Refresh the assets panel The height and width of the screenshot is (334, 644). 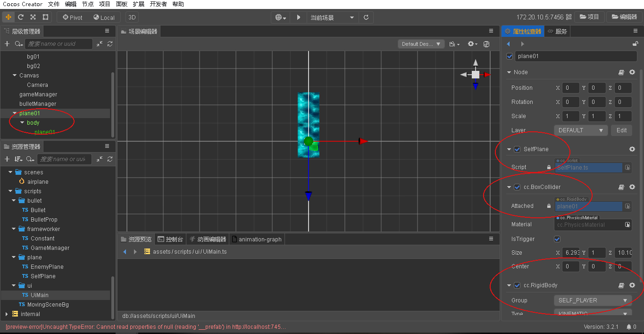click(x=110, y=159)
